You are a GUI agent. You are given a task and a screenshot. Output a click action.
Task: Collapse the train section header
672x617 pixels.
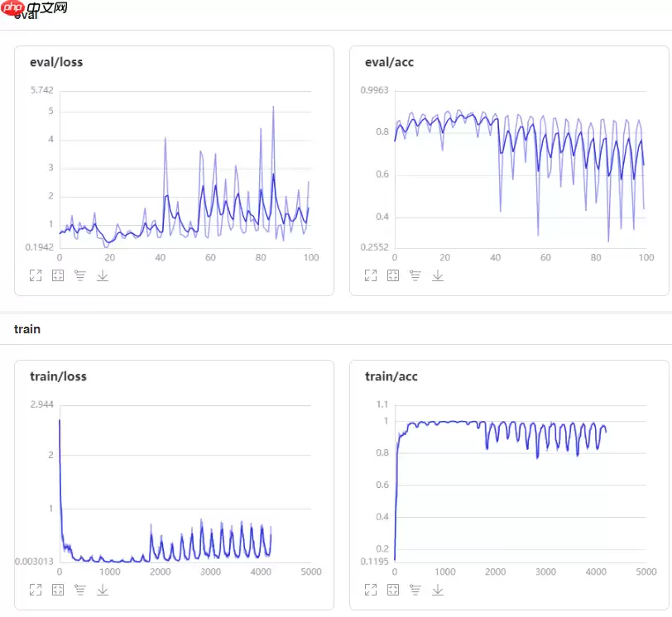point(27,329)
